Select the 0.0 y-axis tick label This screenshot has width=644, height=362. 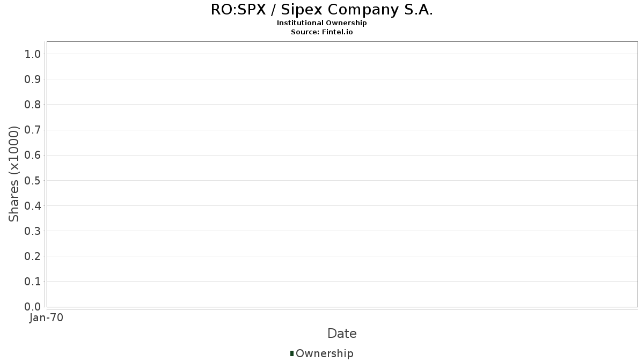[32, 307]
